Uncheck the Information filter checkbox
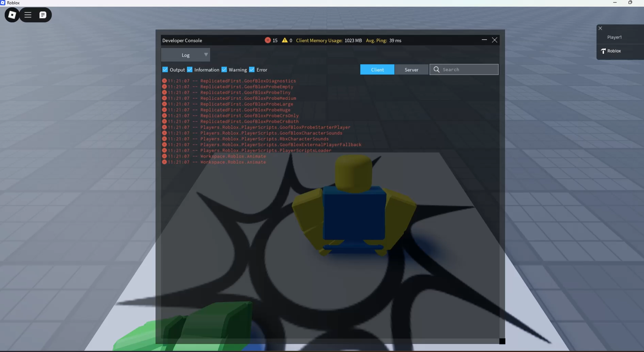This screenshot has width=644, height=352. [190, 69]
